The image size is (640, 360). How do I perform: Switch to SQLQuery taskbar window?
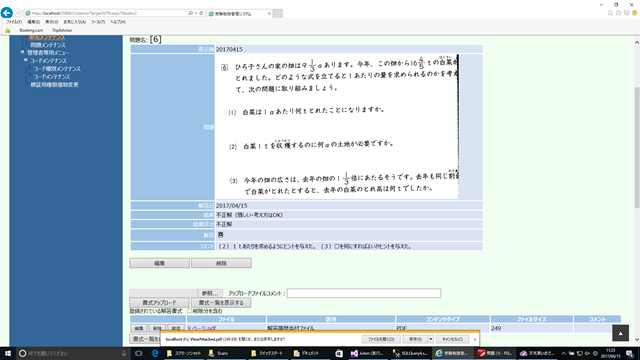coord(410,353)
